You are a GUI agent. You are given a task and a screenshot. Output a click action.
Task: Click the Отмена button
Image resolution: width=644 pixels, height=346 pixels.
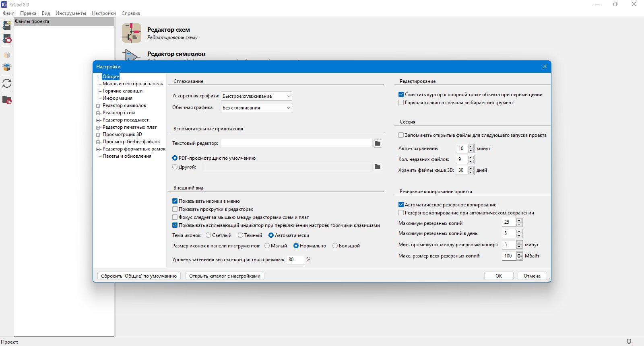pos(532,276)
